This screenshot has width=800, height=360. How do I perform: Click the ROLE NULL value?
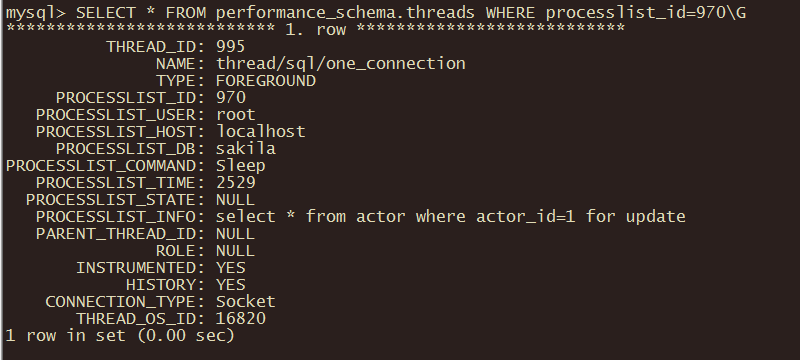(235, 250)
